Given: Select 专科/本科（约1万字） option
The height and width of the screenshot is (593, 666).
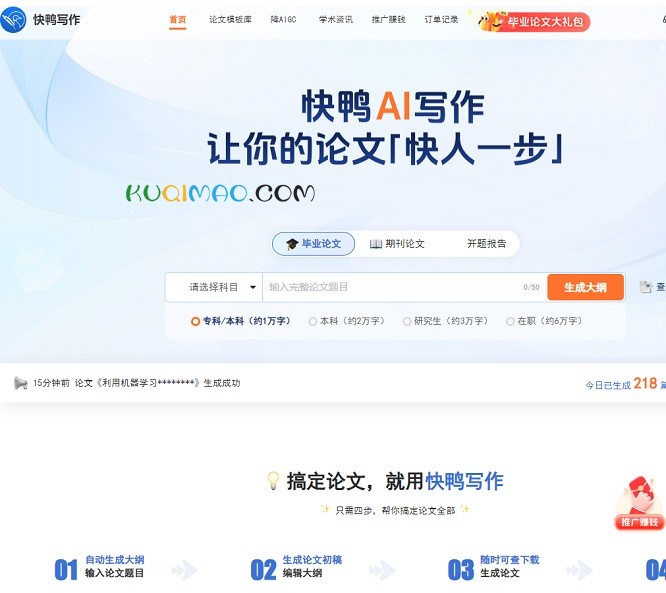Looking at the screenshot, I should pos(241,321).
